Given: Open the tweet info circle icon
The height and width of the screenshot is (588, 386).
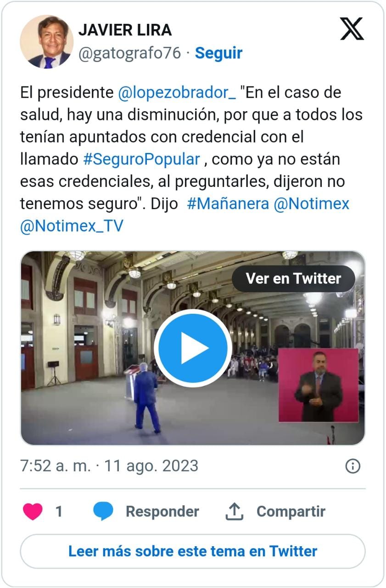Looking at the screenshot, I should tap(352, 466).
